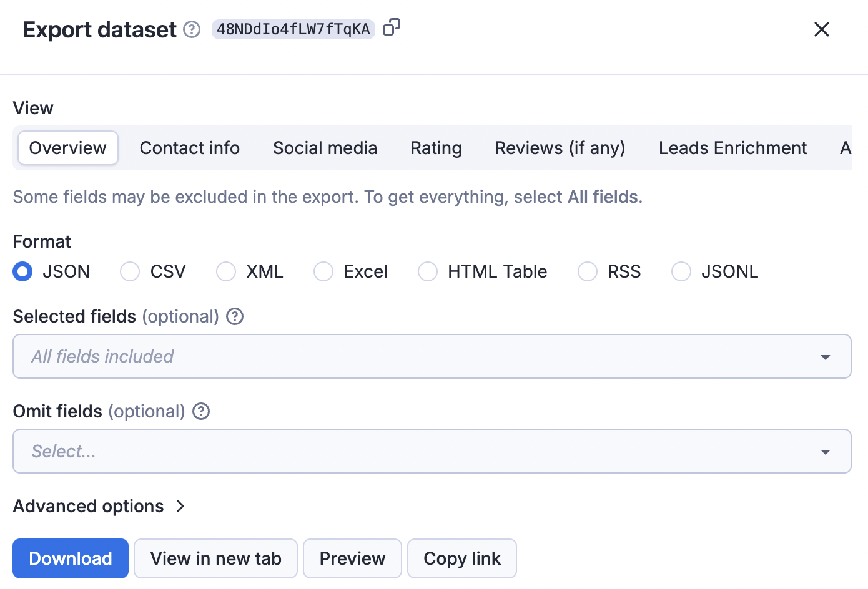Switch to the Overview view tab

pyautogui.click(x=68, y=148)
